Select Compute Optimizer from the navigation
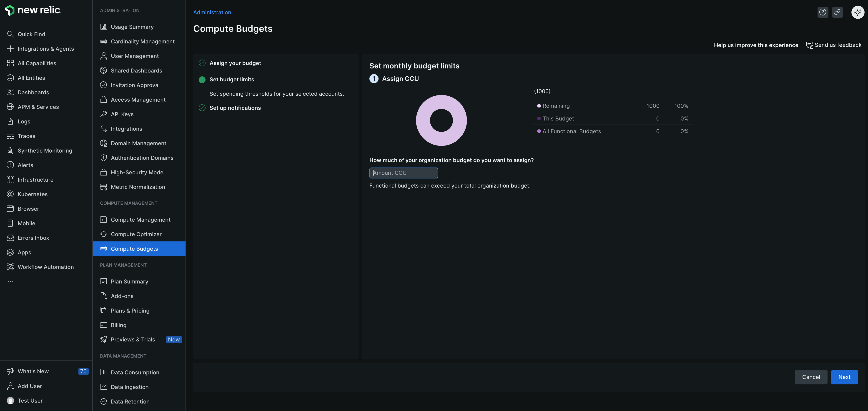 (x=136, y=234)
